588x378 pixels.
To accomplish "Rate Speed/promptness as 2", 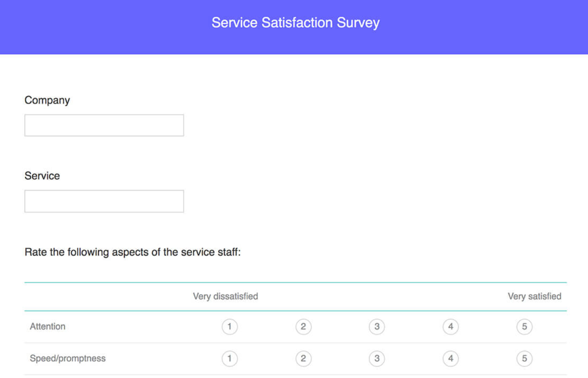I will 303,359.
